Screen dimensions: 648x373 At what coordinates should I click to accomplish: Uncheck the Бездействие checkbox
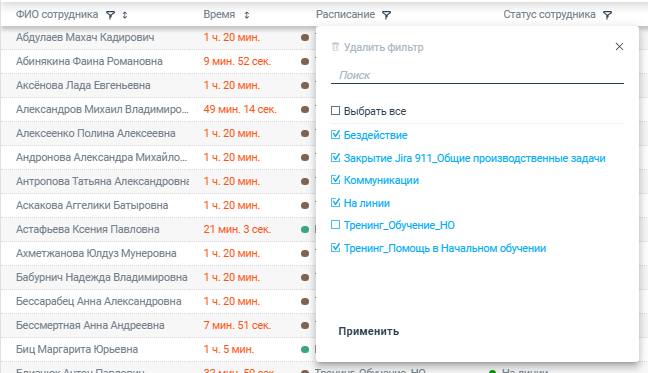tap(336, 135)
